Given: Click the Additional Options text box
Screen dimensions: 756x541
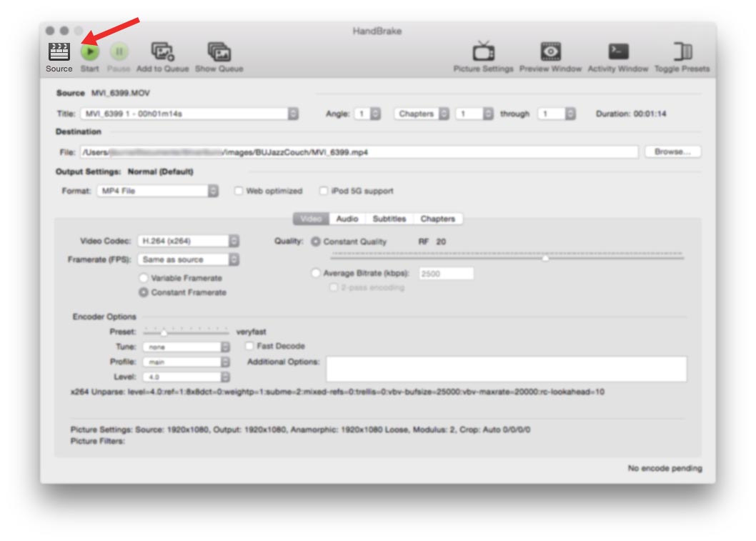Looking at the screenshot, I should point(506,369).
